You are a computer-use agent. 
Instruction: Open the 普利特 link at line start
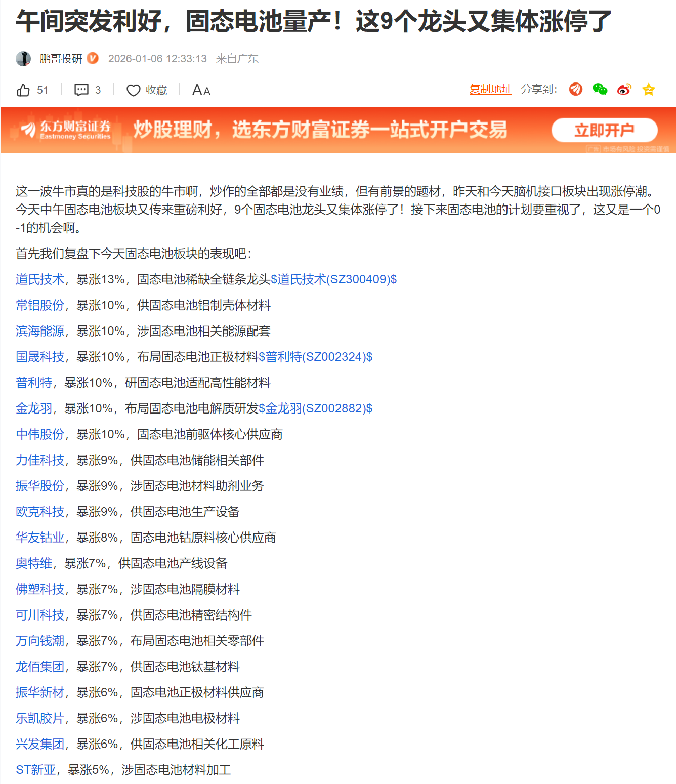pyautogui.click(x=34, y=383)
